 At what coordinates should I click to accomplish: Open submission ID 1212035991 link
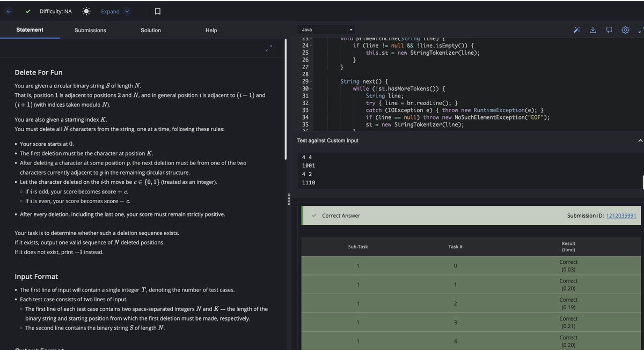coord(621,215)
